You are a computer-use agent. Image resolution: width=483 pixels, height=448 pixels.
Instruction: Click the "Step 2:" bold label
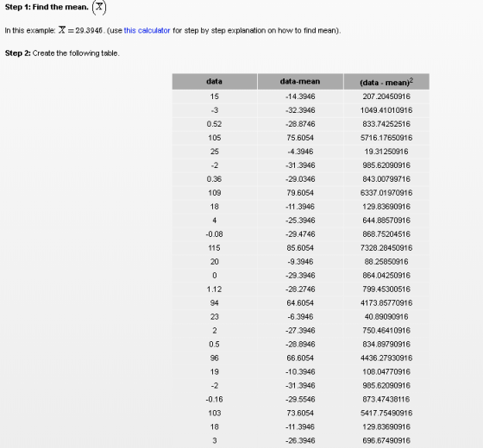[18, 53]
